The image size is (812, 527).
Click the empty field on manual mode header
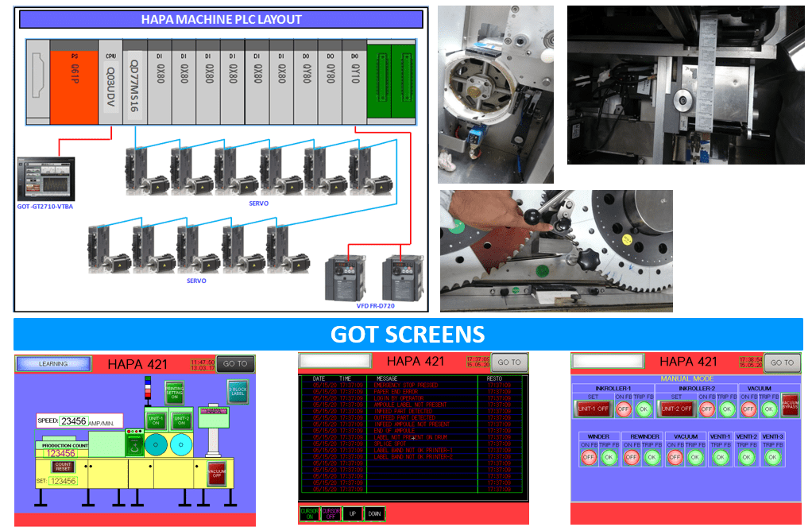point(608,360)
